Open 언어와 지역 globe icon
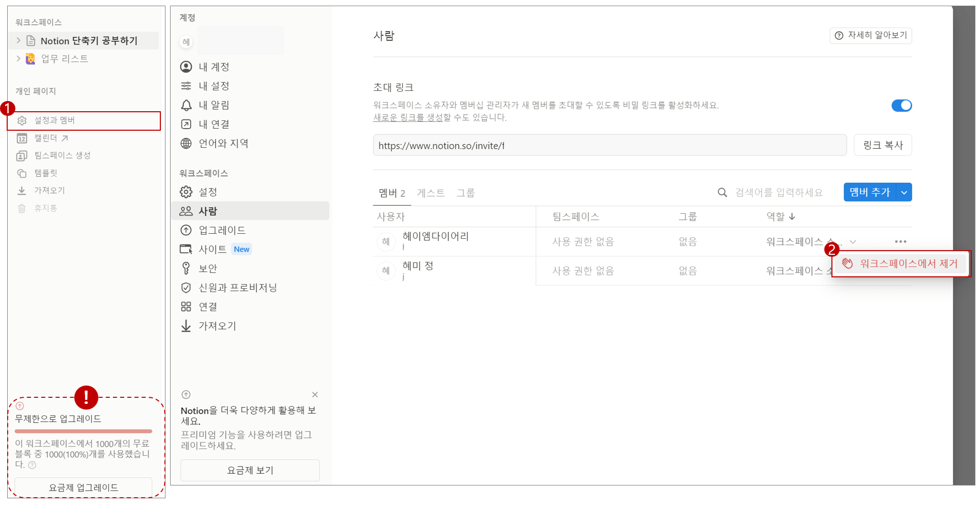 coord(186,143)
